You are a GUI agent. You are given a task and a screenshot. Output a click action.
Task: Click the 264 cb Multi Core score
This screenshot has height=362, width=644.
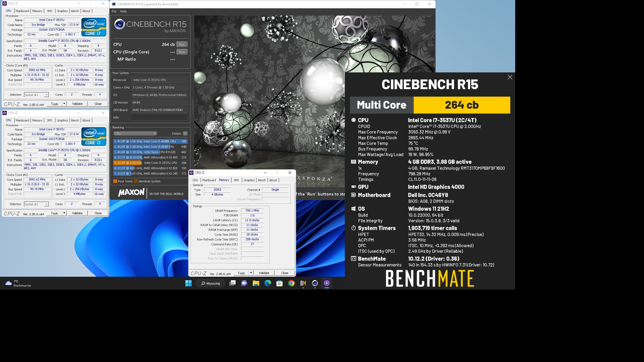click(x=462, y=105)
